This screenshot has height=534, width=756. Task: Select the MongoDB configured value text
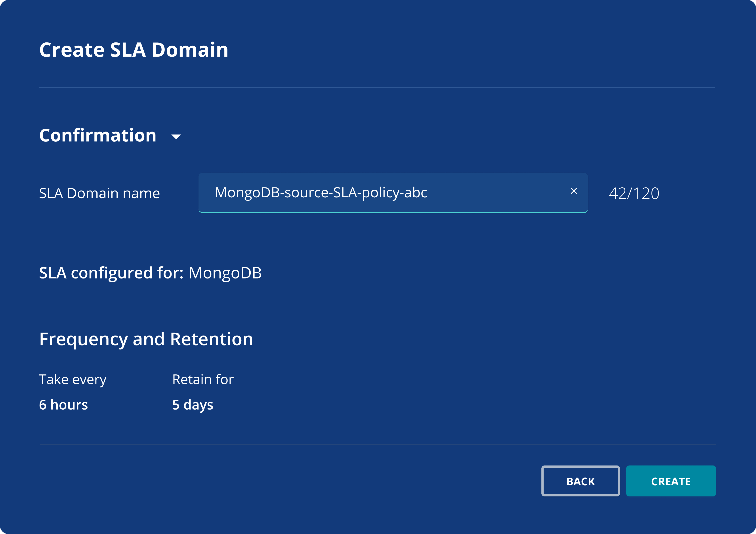pos(225,273)
